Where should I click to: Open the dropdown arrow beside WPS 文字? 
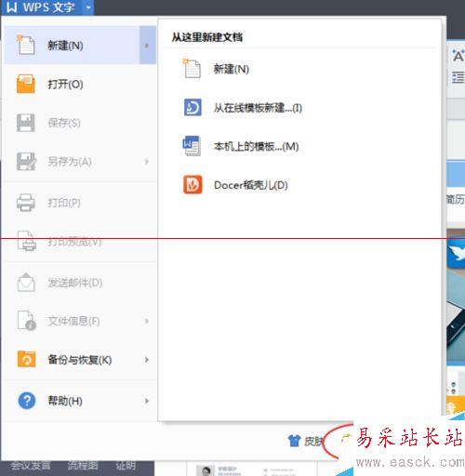tap(88, 7)
